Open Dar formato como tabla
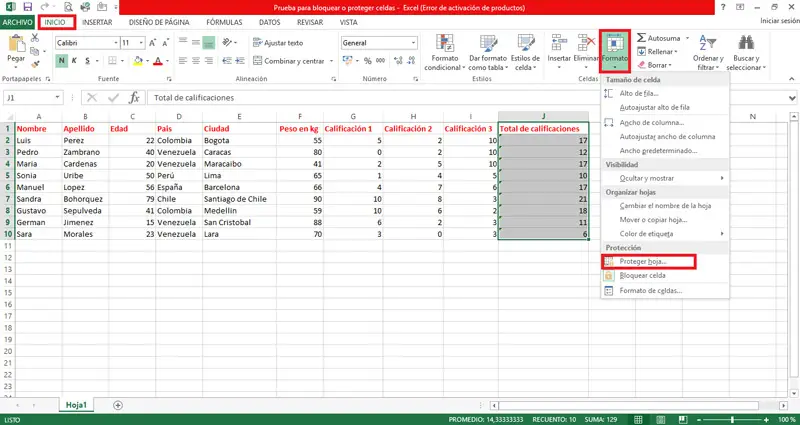Image resolution: width=800 pixels, height=425 pixels. point(488,53)
